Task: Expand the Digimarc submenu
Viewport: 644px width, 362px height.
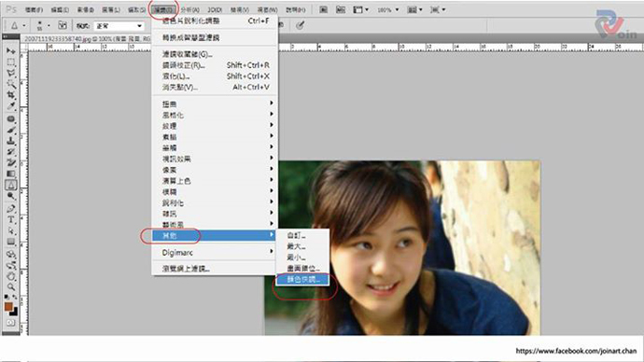Action: (x=215, y=253)
